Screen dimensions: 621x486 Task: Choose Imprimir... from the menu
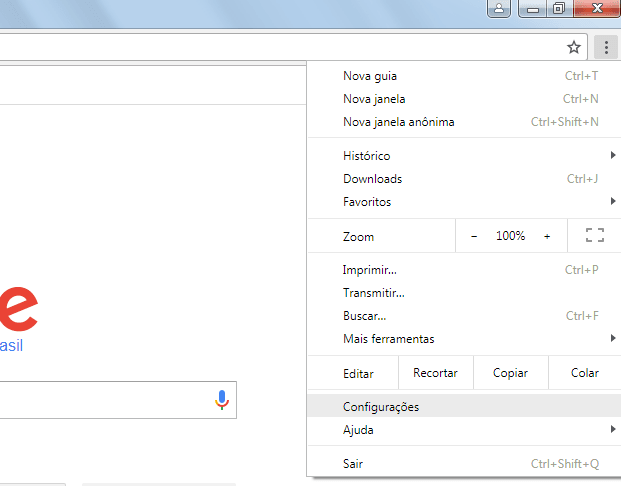(370, 270)
